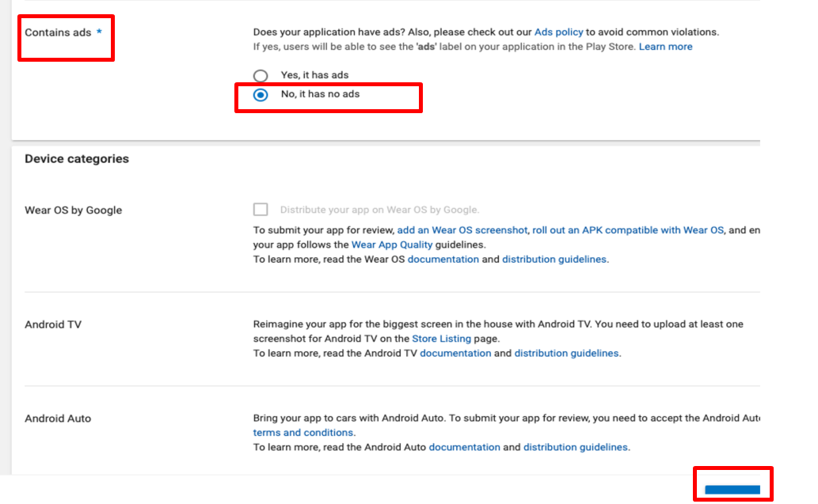Click the "Contains ads" field label
Image resolution: width=818 pixels, height=504 pixels.
[58, 33]
